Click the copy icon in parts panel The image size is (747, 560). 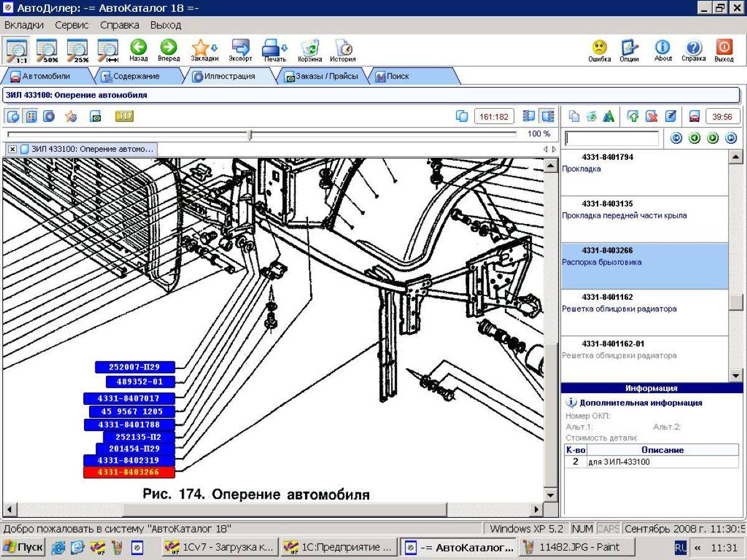coord(575,116)
